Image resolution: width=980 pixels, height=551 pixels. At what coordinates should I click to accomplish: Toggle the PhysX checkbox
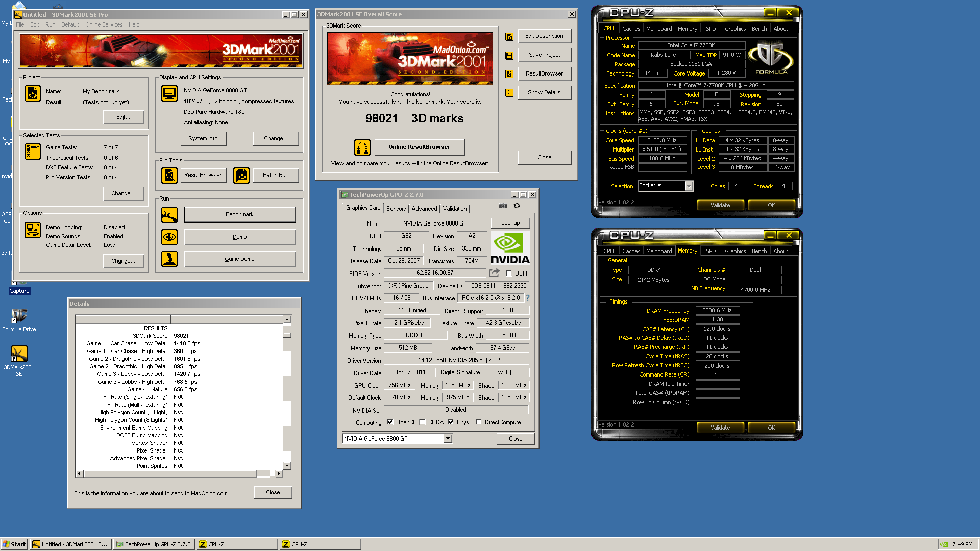coord(451,422)
